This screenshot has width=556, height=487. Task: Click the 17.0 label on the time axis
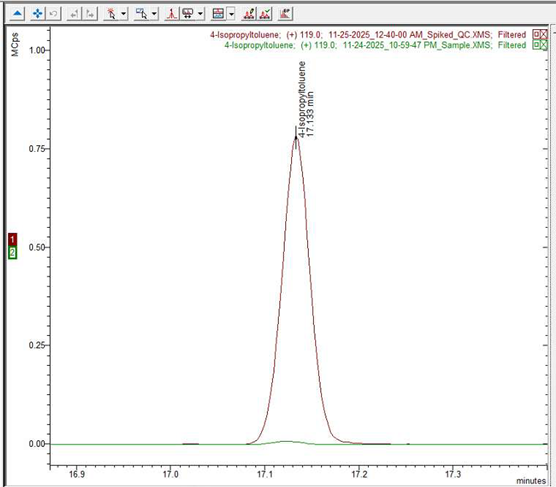coord(171,474)
